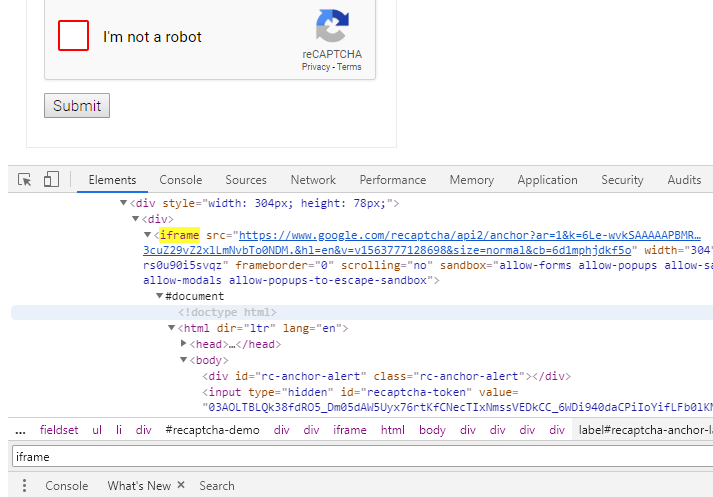Viewport: 713px width, 497px height.
Task: Open the reCAPTCHA Terms link
Action: (349, 67)
